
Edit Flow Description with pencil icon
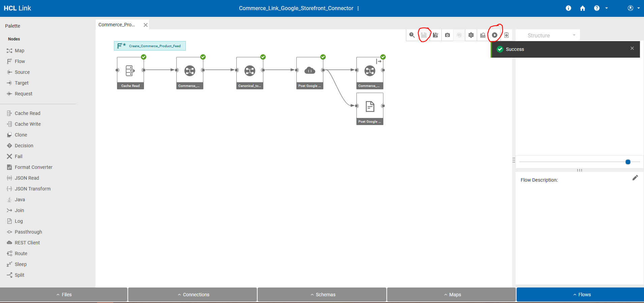click(x=635, y=178)
